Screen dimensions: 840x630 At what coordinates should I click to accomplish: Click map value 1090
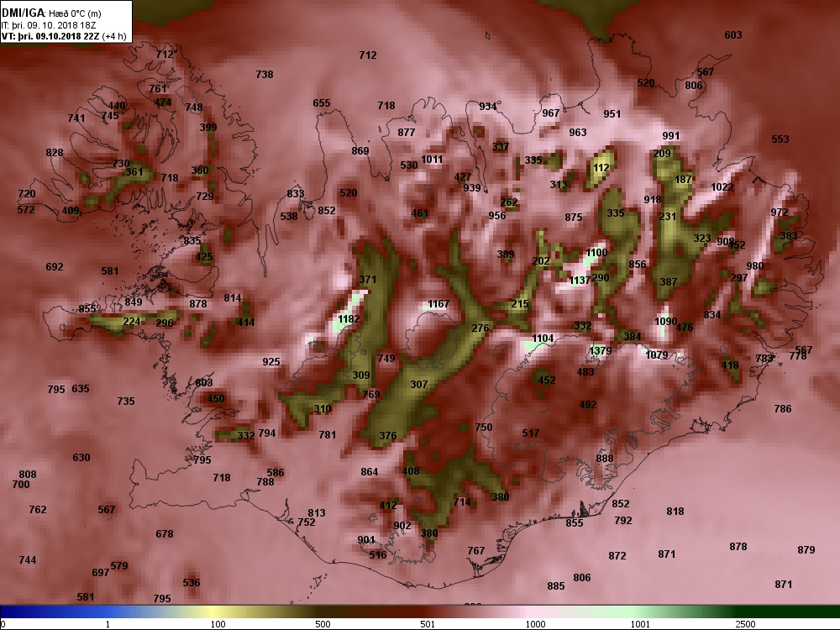666,322
